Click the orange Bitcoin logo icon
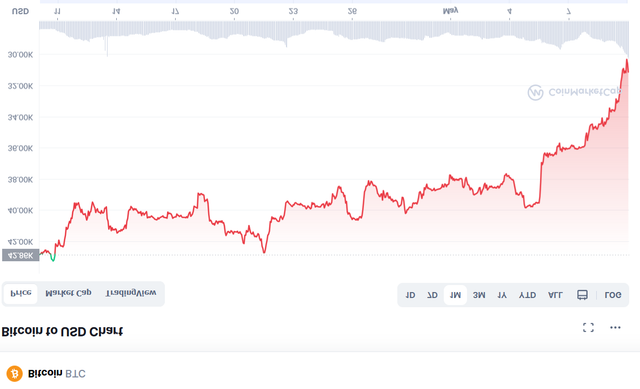 pyautogui.click(x=15, y=373)
